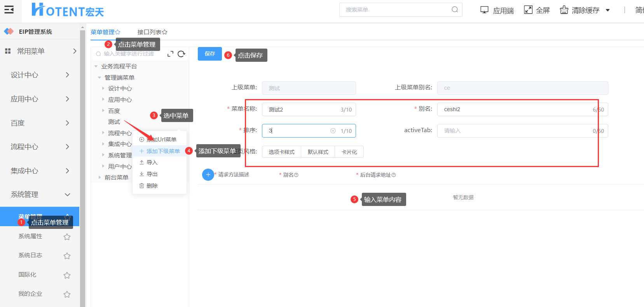Click the expand-all icon above menu tree
This screenshot has width=644, height=307.
click(170, 54)
